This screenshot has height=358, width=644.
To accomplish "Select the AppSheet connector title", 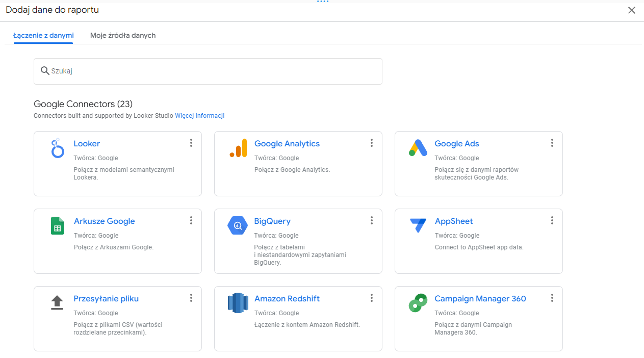I will (454, 221).
